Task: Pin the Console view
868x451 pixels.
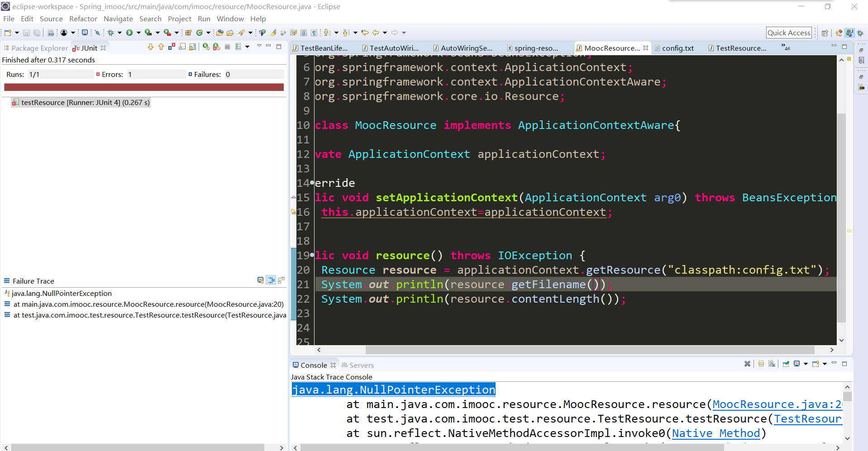Action: (786, 364)
